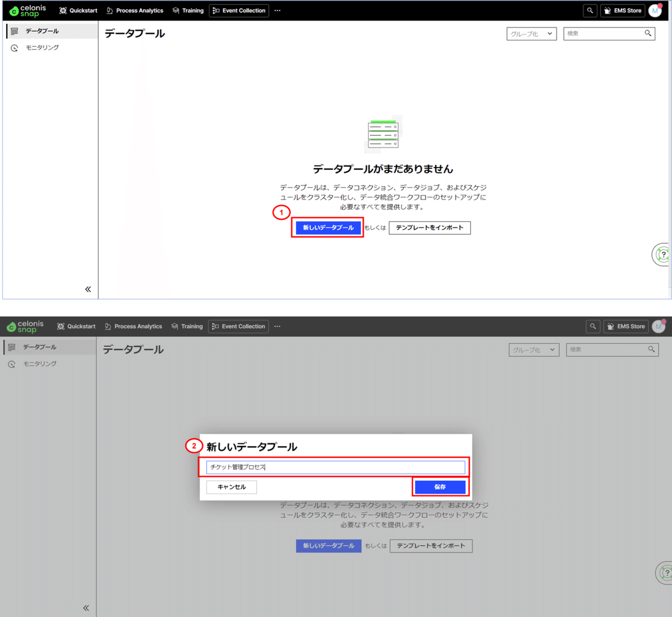The image size is (672, 617).
Task: Select モニタリング in the upper sidebar
Action: click(42, 48)
